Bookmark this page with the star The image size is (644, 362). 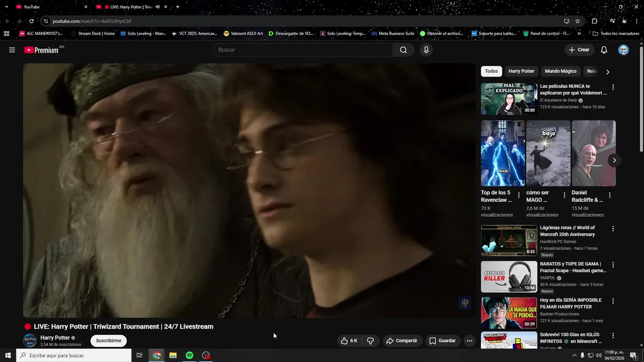pyautogui.click(x=578, y=21)
